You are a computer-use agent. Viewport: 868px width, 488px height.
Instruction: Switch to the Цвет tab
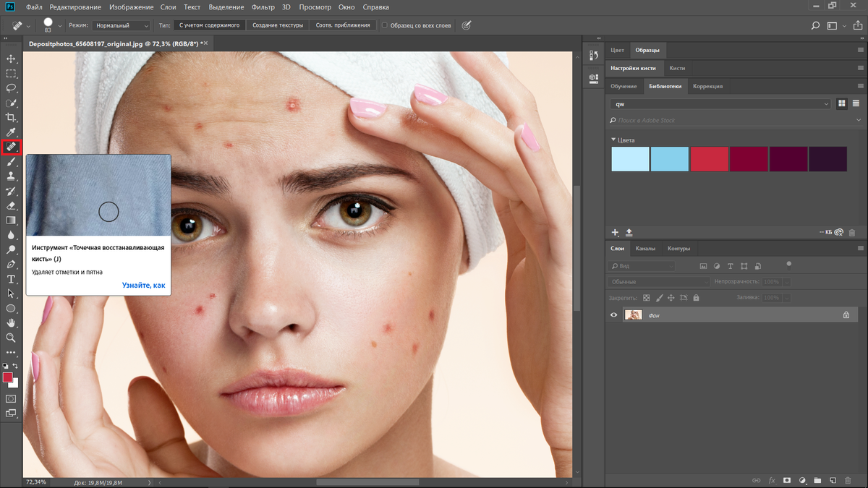pyautogui.click(x=617, y=50)
